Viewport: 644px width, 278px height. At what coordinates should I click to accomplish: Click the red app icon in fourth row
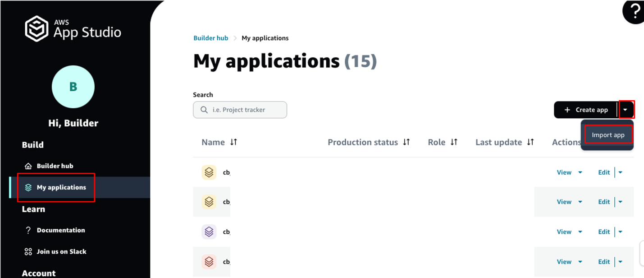pos(209,261)
